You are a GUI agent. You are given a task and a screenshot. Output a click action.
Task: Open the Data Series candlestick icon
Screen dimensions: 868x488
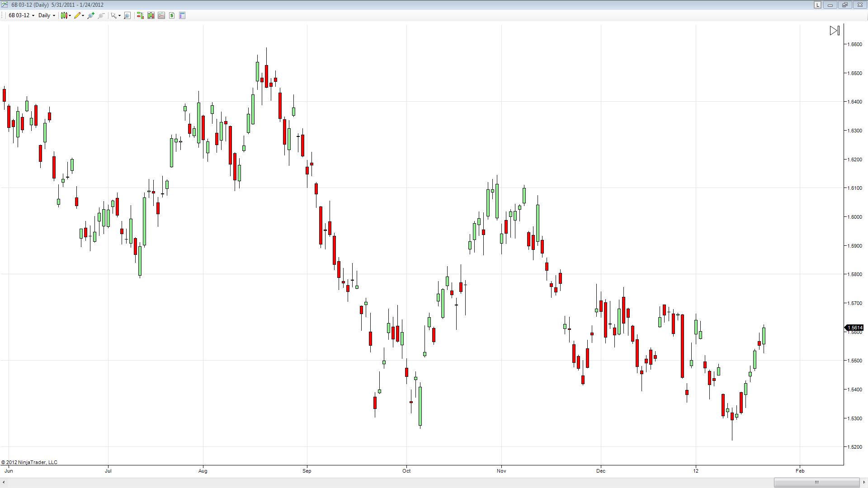tap(151, 15)
